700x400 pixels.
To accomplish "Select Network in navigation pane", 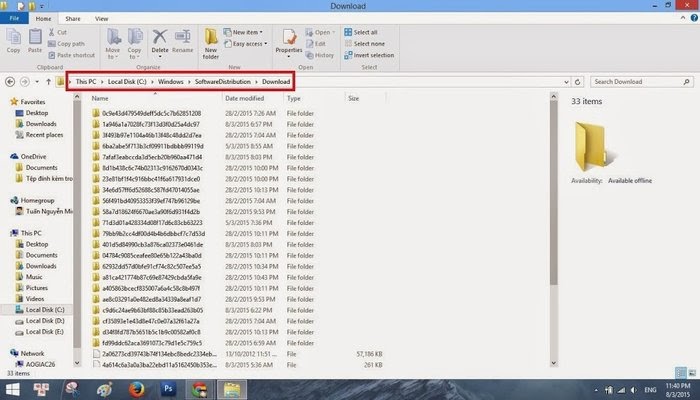I will pos(27,353).
